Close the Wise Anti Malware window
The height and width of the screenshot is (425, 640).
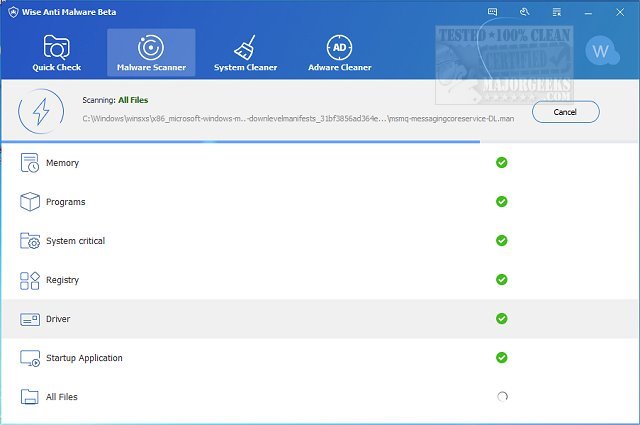[620, 12]
